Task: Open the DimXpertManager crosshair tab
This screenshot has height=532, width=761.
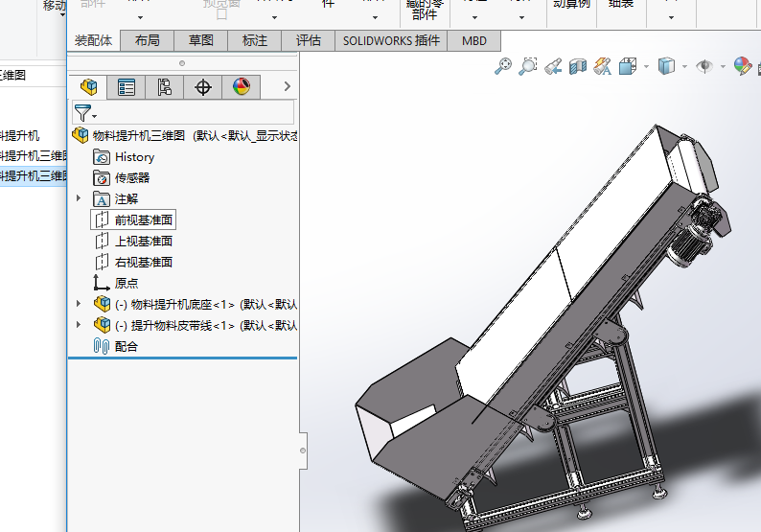Action: (x=202, y=87)
